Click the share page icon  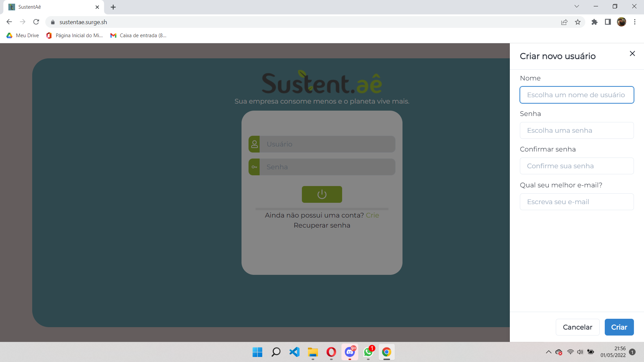[564, 22]
